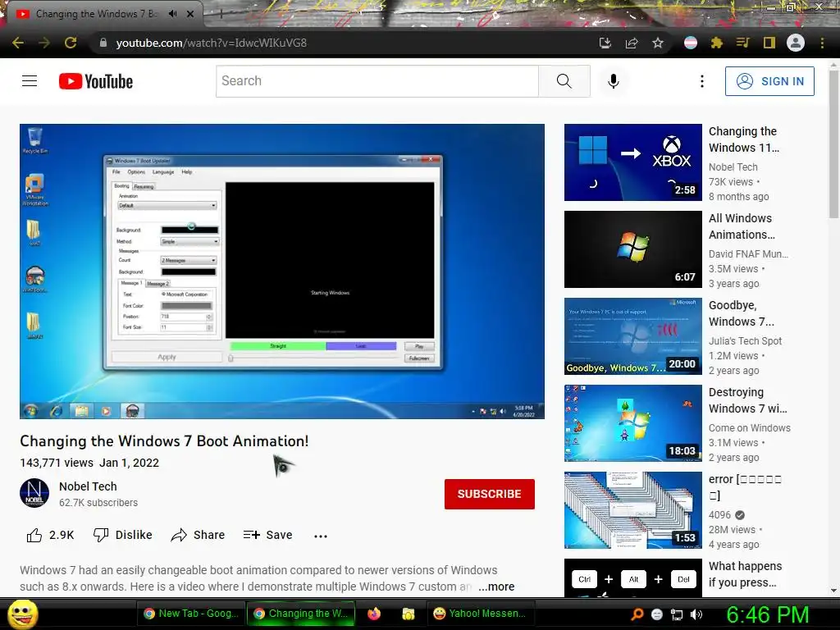The height and width of the screenshot is (630, 840).
Task: Open the system tray volume speaker icon
Action: pos(696,614)
